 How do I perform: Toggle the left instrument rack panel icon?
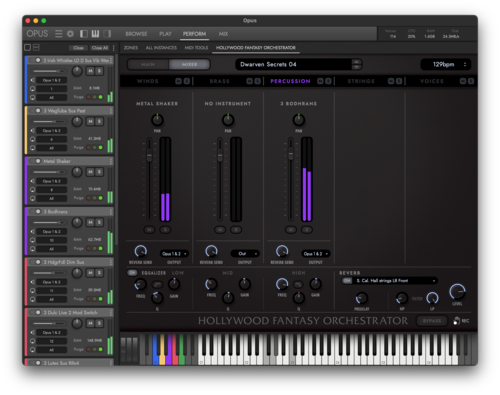click(x=84, y=34)
